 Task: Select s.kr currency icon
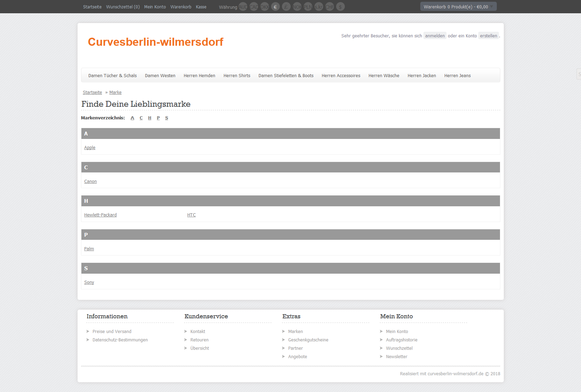tap(319, 7)
